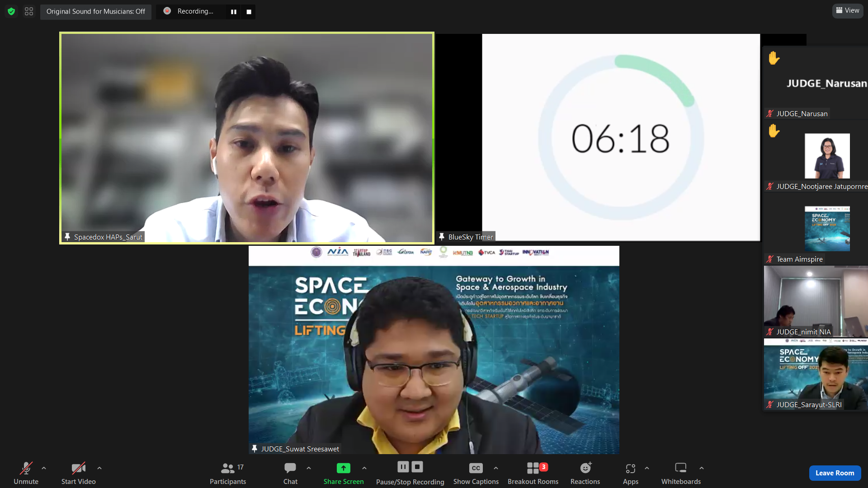
Task: Click the pin icon on BlueSky Timer tile
Action: (442, 237)
